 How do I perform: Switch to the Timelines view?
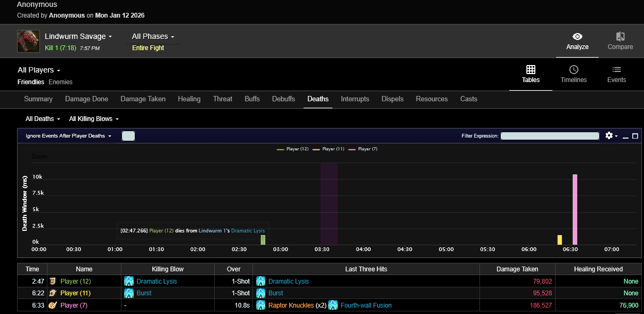574,74
